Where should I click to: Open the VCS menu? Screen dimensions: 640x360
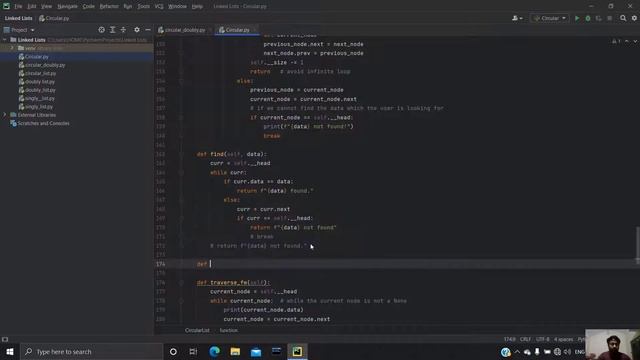point(159,6)
